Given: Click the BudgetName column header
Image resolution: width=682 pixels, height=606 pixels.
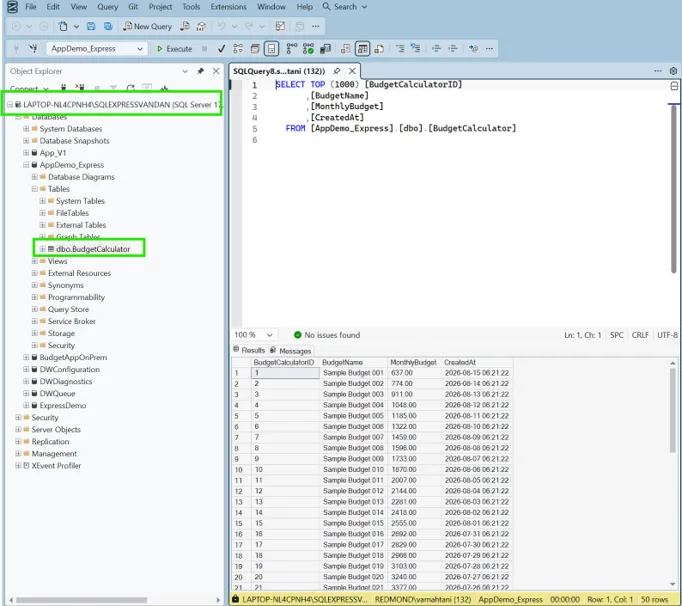Looking at the screenshot, I should pos(353,362).
